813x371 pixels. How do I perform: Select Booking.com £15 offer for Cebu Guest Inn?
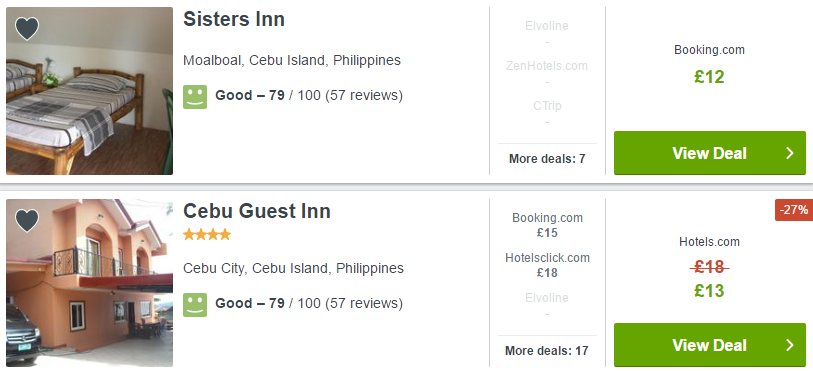[547, 225]
